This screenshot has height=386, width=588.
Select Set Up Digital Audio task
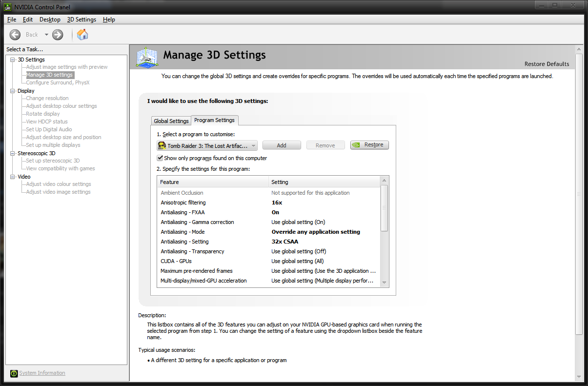click(49, 130)
